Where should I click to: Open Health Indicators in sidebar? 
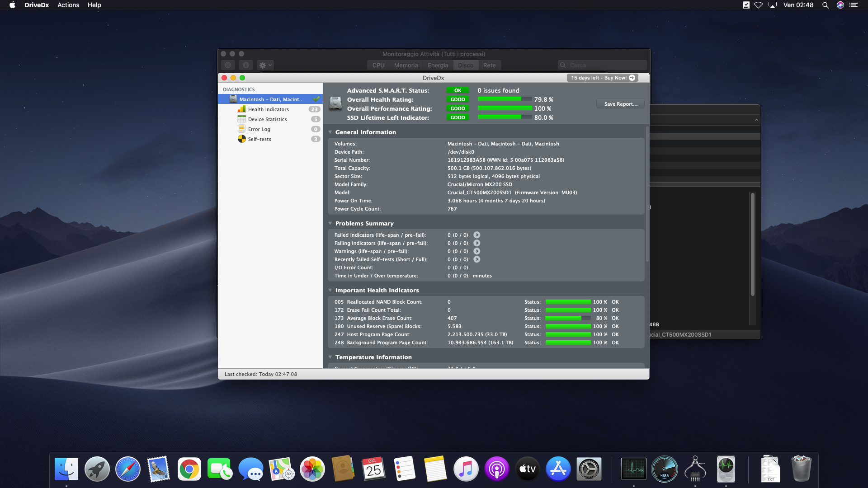tap(268, 109)
